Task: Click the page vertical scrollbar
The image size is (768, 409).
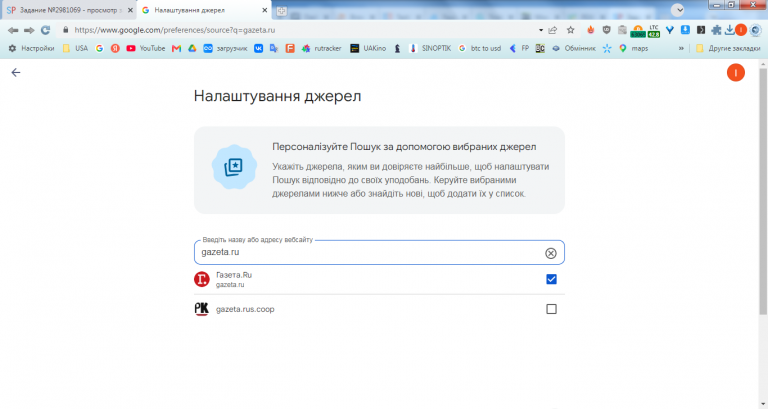Action: (763, 191)
